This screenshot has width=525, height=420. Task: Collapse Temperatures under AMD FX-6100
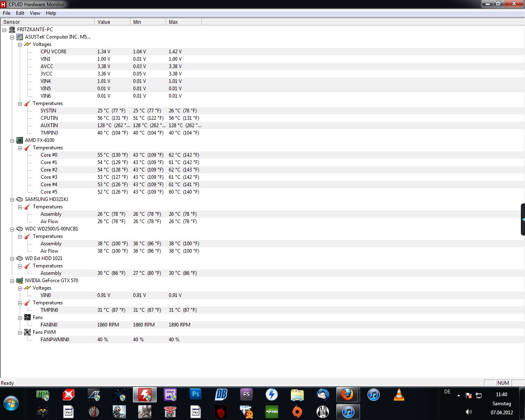click(20, 148)
